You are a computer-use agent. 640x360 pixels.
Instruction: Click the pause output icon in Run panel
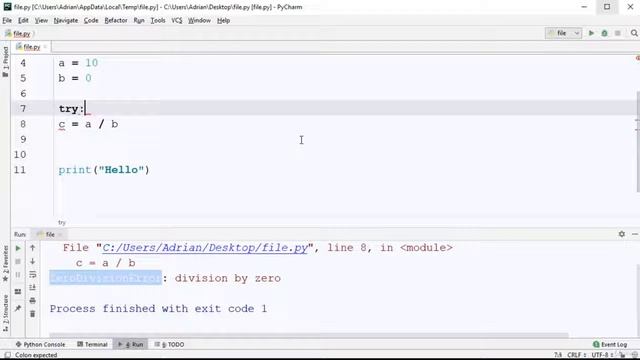[x=18, y=275]
